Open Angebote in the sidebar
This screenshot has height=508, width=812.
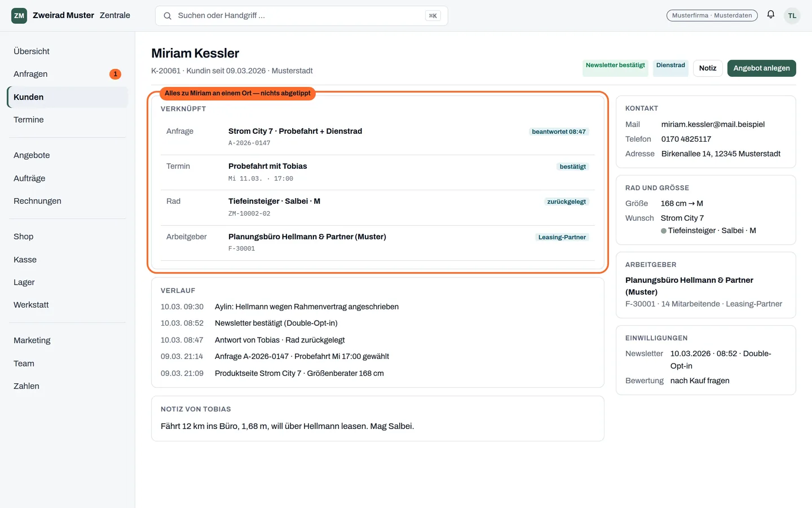pyautogui.click(x=68, y=155)
